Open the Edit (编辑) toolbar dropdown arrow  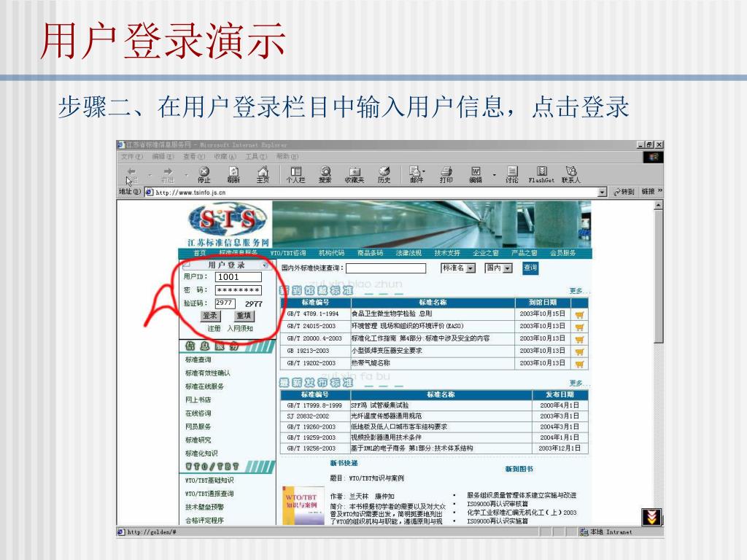494,175
